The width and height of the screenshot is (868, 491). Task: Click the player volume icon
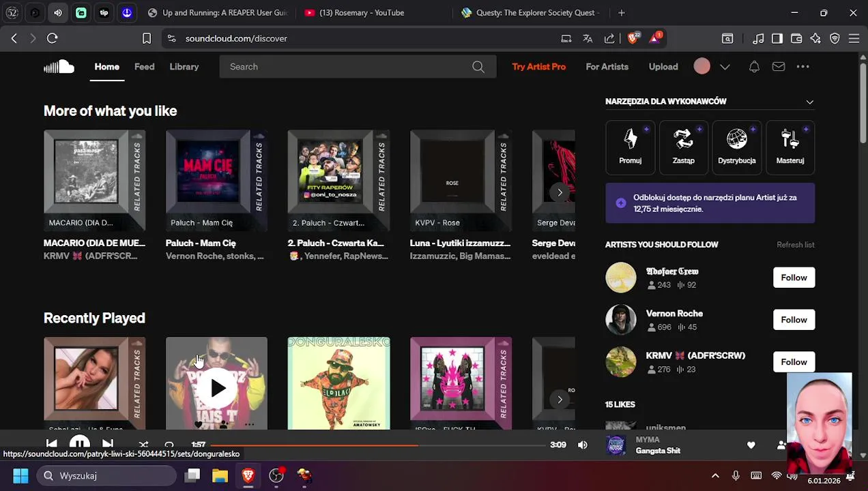point(582,445)
